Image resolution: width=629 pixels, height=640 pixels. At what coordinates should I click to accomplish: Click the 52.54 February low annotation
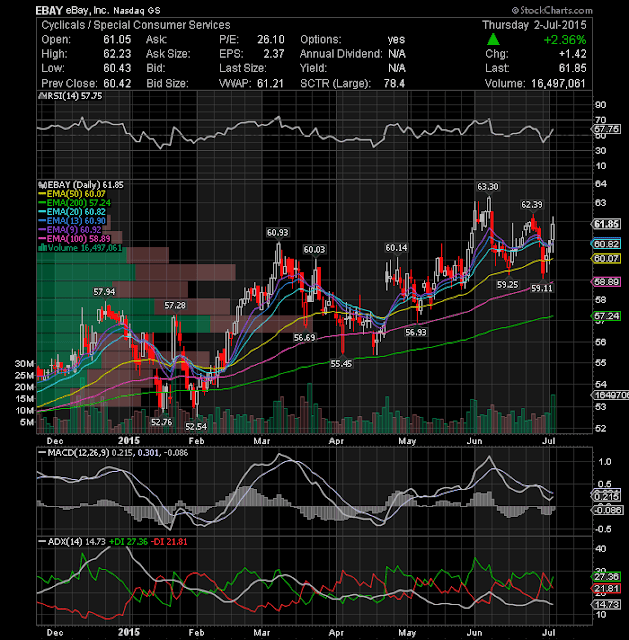click(x=196, y=427)
